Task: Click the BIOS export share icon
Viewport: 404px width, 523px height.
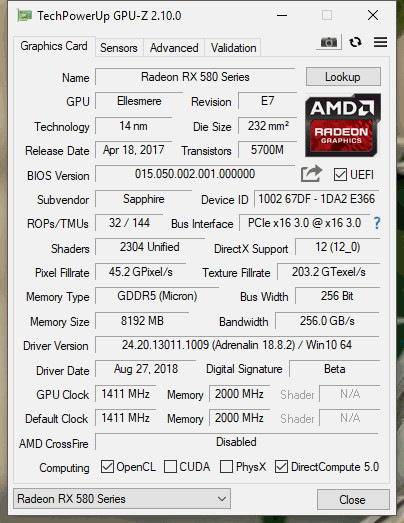Action: pos(312,174)
